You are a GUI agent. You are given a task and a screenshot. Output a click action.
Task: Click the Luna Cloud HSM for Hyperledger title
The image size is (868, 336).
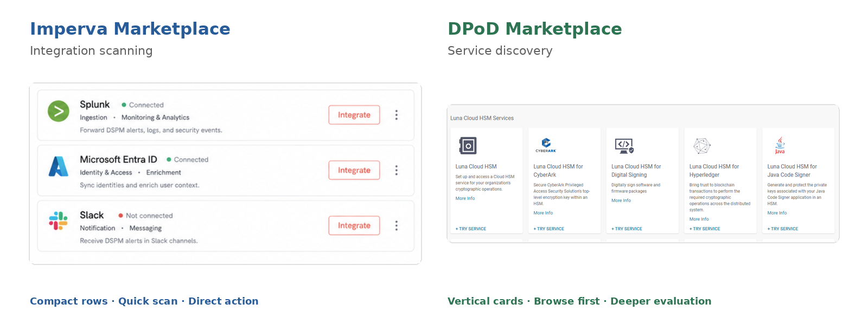714,171
